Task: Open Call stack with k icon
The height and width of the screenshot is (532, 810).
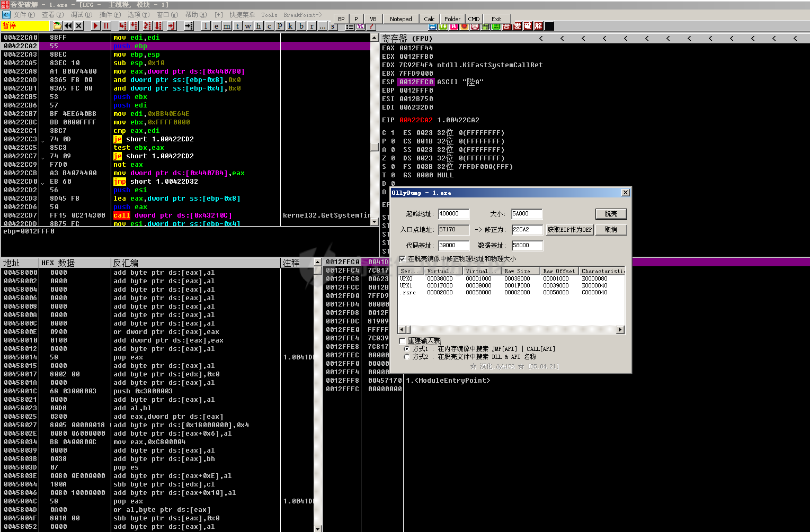Action: point(290,25)
